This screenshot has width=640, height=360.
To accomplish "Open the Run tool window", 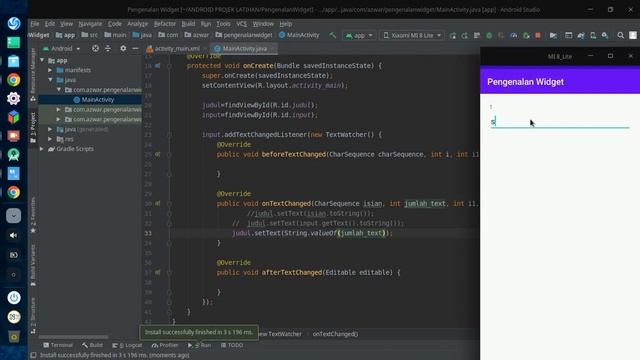I will 200,345.
